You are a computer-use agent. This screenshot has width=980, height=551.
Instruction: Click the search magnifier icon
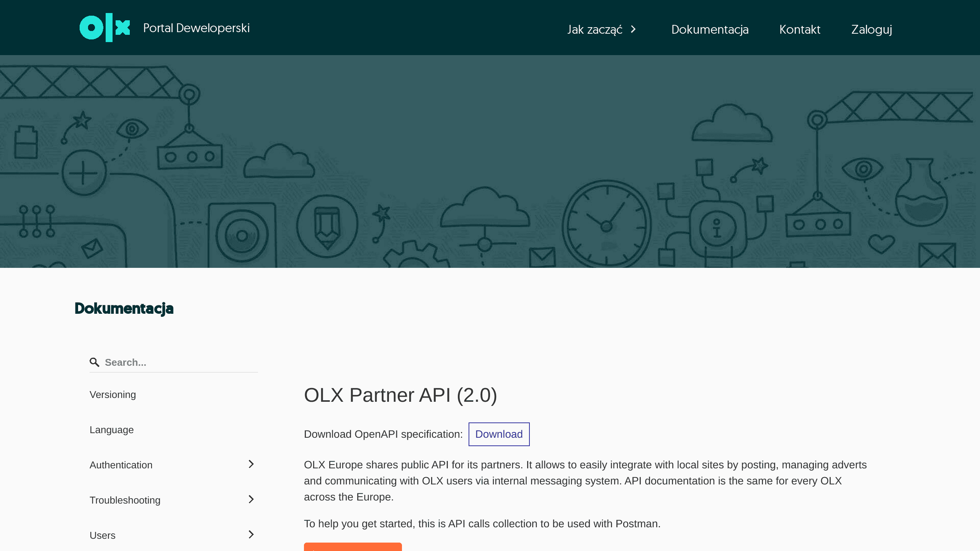95,362
